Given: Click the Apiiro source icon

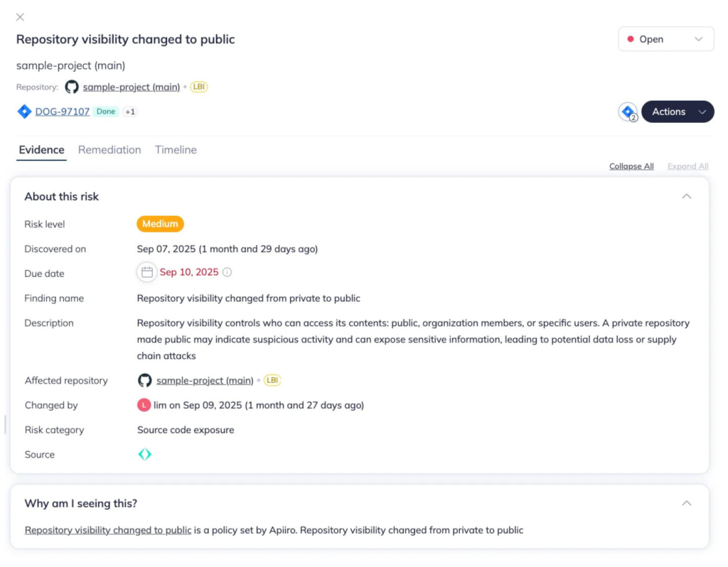Looking at the screenshot, I should pos(145,454).
